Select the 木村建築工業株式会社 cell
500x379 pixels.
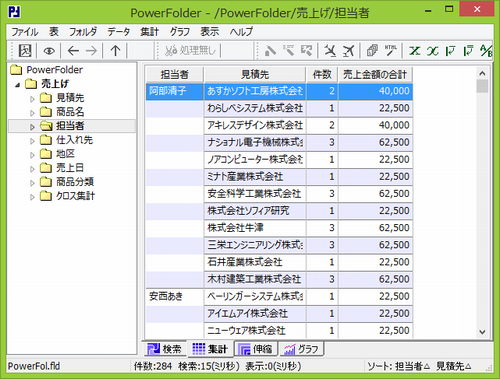point(255,279)
